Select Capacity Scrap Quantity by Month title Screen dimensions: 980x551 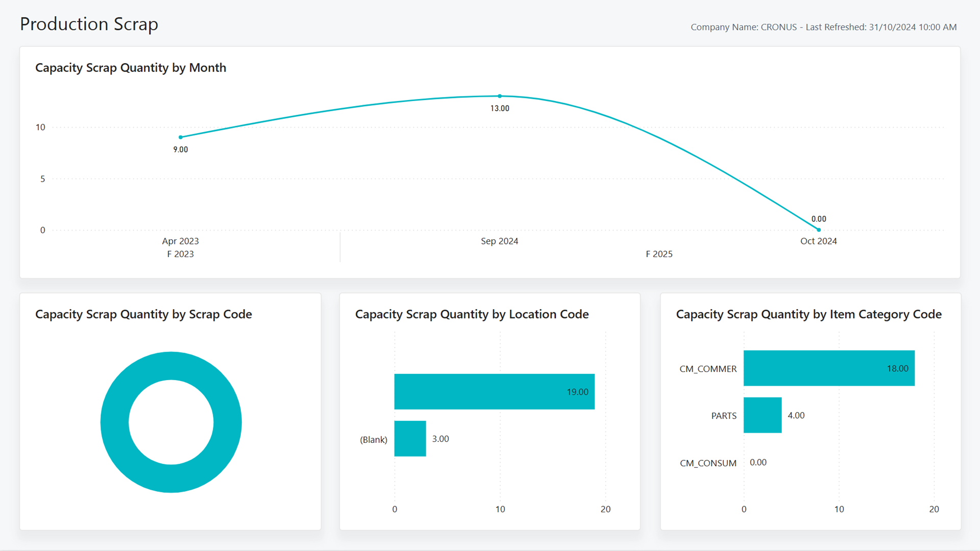[x=131, y=68]
